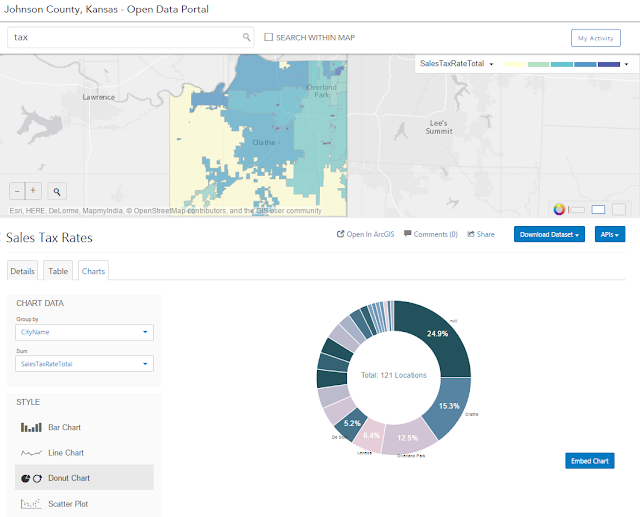The image size is (640, 517).
Task: Toggle the blue-outlined map view box
Action: (598, 209)
